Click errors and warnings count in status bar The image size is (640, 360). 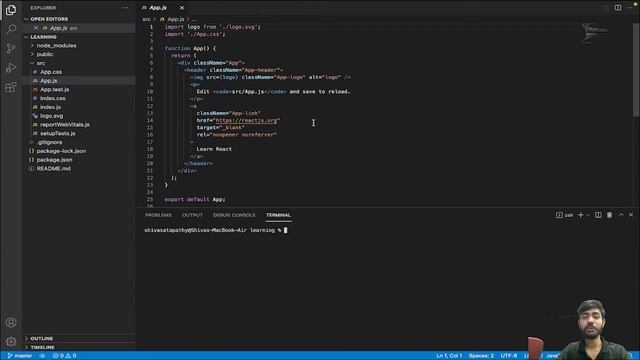pyautogui.click(x=64, y=356)
